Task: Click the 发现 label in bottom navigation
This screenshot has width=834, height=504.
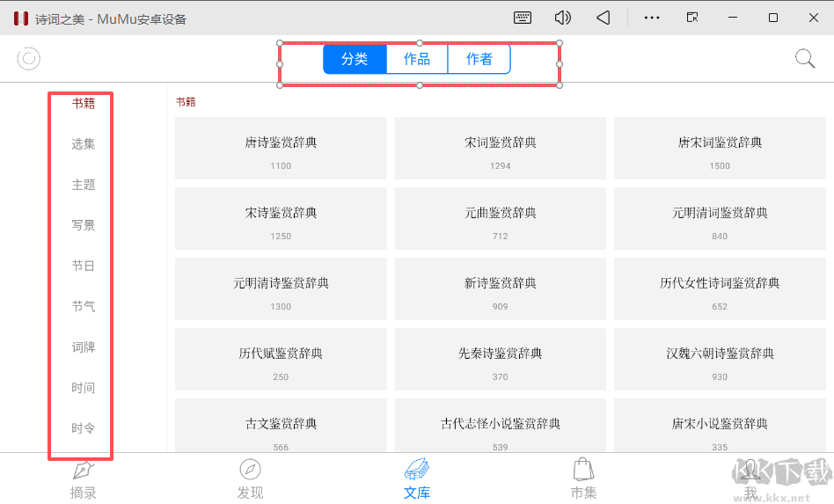Action: (250, 493)
